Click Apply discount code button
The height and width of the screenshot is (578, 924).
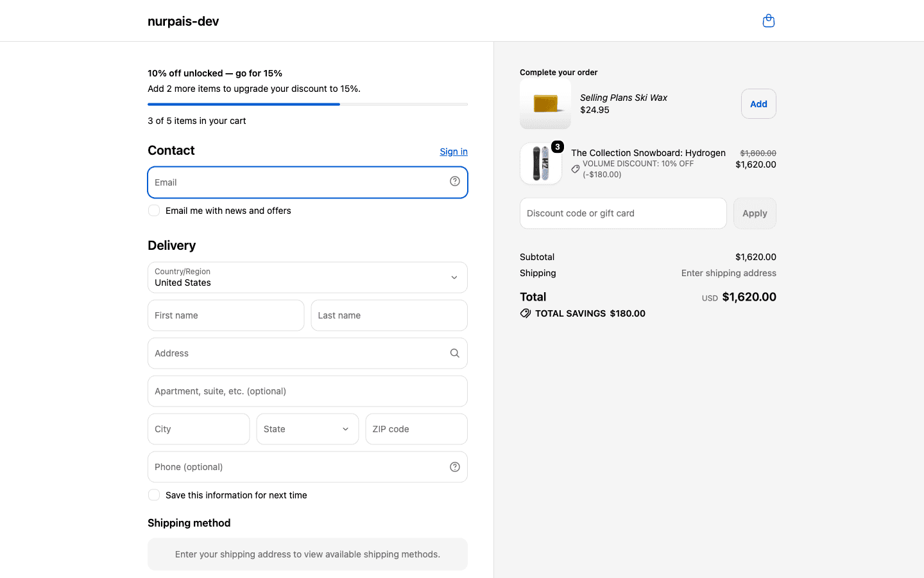[755, 213]
